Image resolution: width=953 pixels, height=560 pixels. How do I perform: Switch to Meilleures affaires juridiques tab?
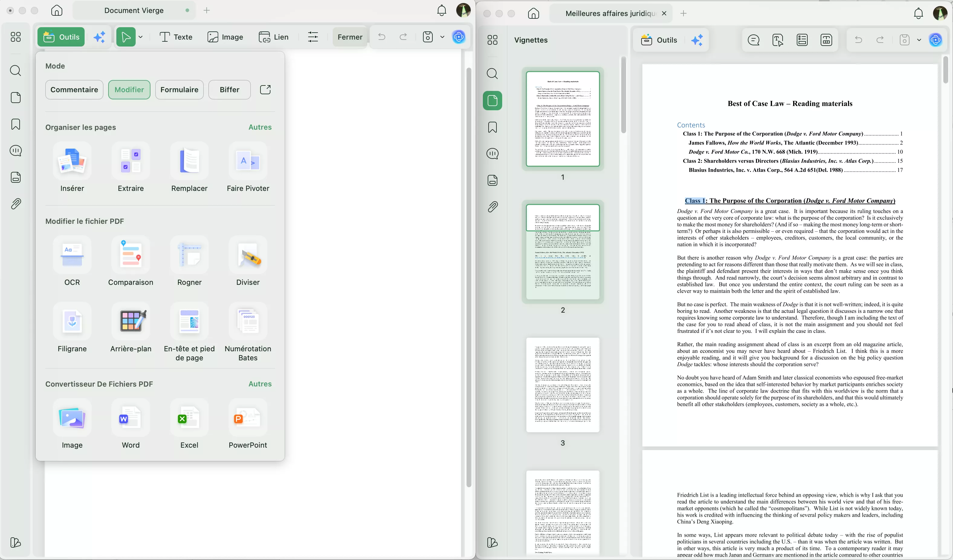[610, 14]
